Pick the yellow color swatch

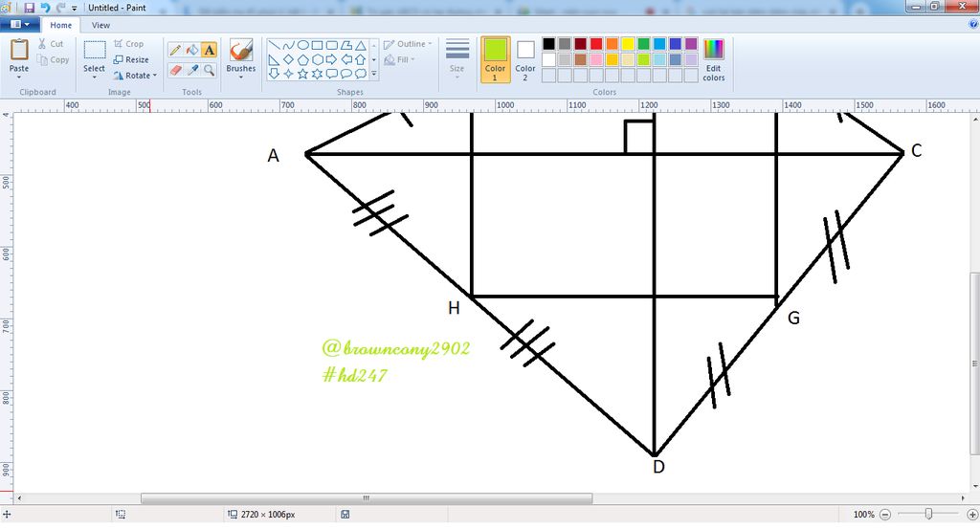(x=628, y=44)
